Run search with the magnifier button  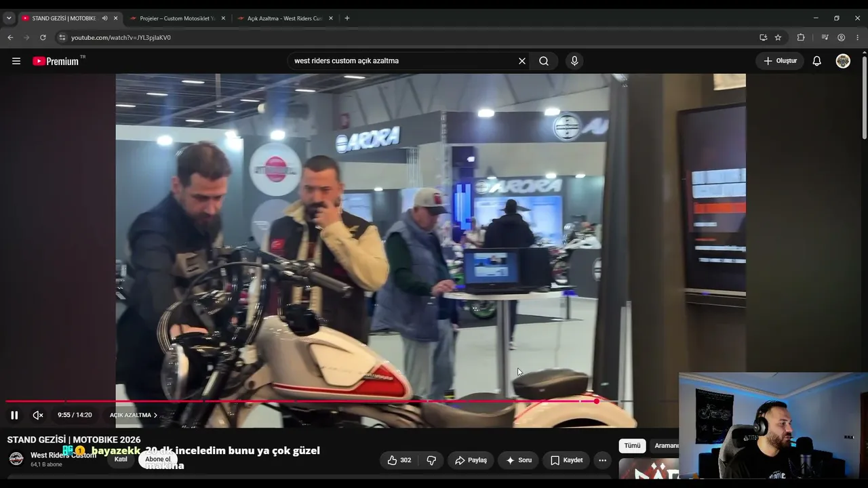coord(544,61)
